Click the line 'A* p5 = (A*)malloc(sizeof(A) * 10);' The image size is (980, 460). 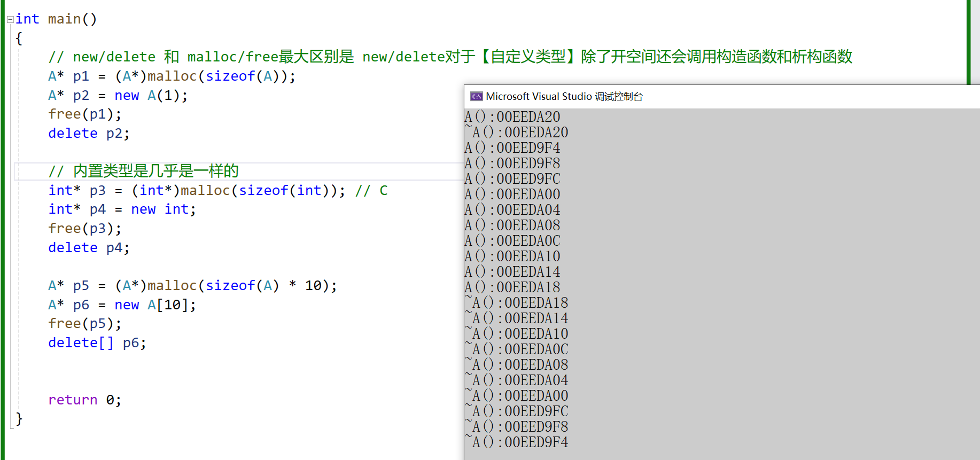(x=192, y=286)
